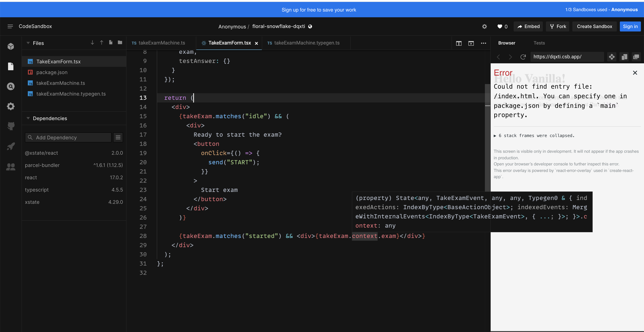Fork the sandbox

(x=558, y=26)
